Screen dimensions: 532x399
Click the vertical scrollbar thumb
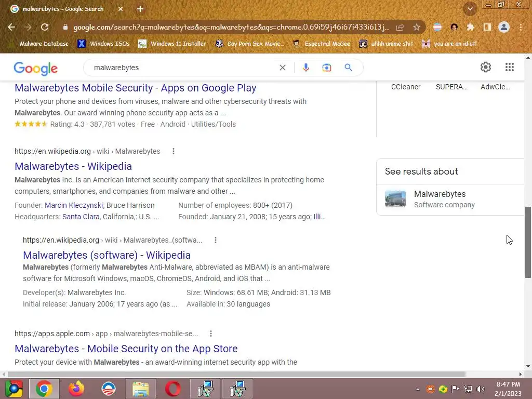click(x=528, y=242)
